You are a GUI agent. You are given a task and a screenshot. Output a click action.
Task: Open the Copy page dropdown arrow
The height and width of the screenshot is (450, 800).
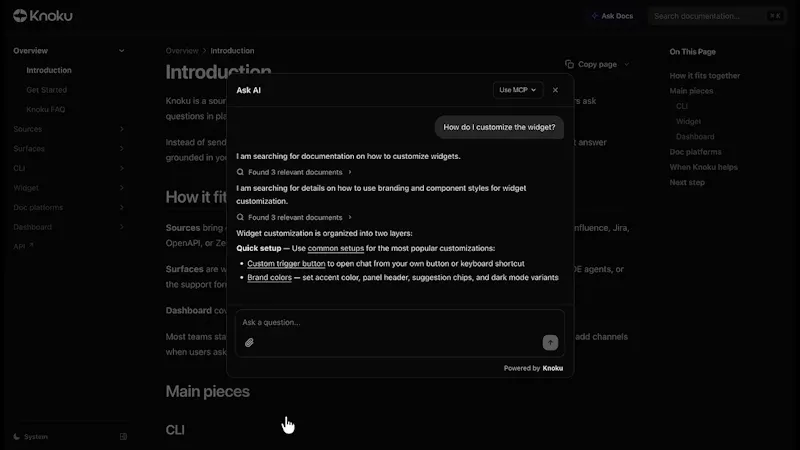click(x=627, y=64)
